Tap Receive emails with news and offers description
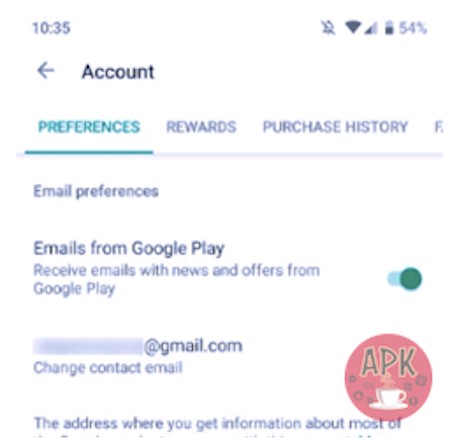 [x=177, y=279]
